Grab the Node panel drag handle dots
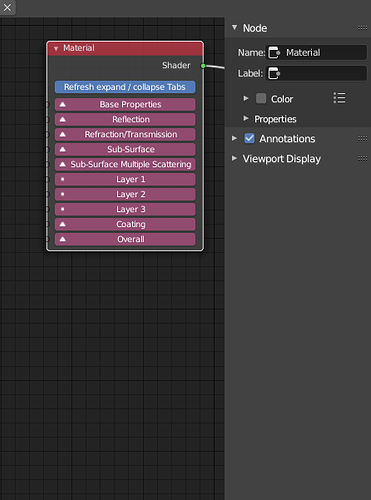Image resolution: width=371 pixels, height=500 pixels. click(362, 28)
